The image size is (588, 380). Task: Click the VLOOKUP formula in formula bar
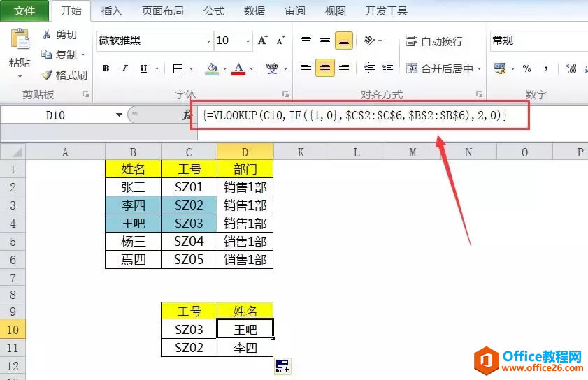354,115
